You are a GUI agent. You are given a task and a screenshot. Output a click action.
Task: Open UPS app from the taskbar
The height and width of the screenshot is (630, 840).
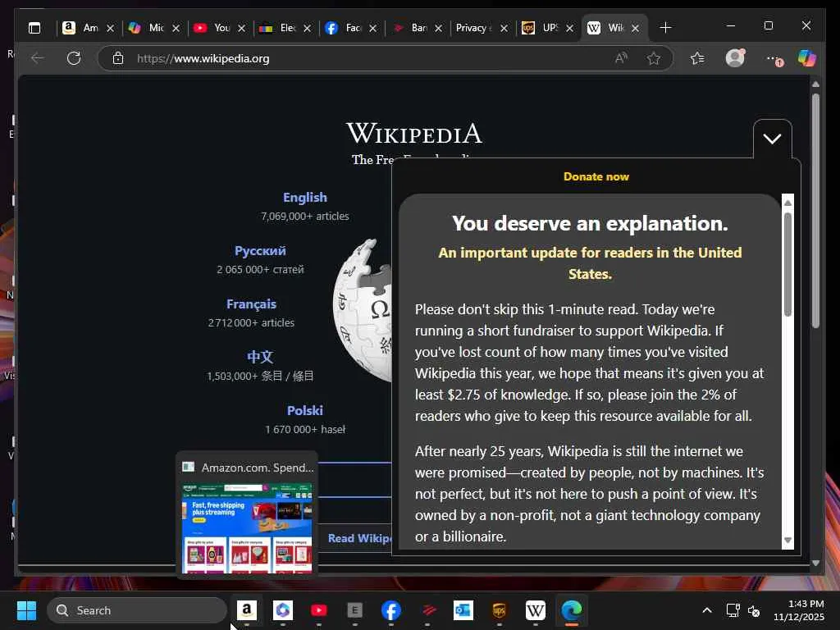click(500, 610)
